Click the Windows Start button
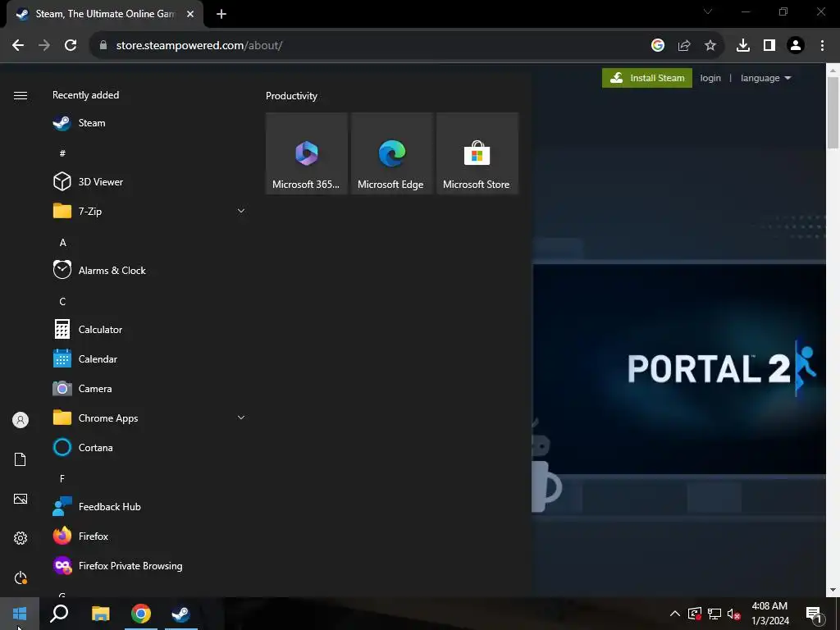 pos(20,614)
